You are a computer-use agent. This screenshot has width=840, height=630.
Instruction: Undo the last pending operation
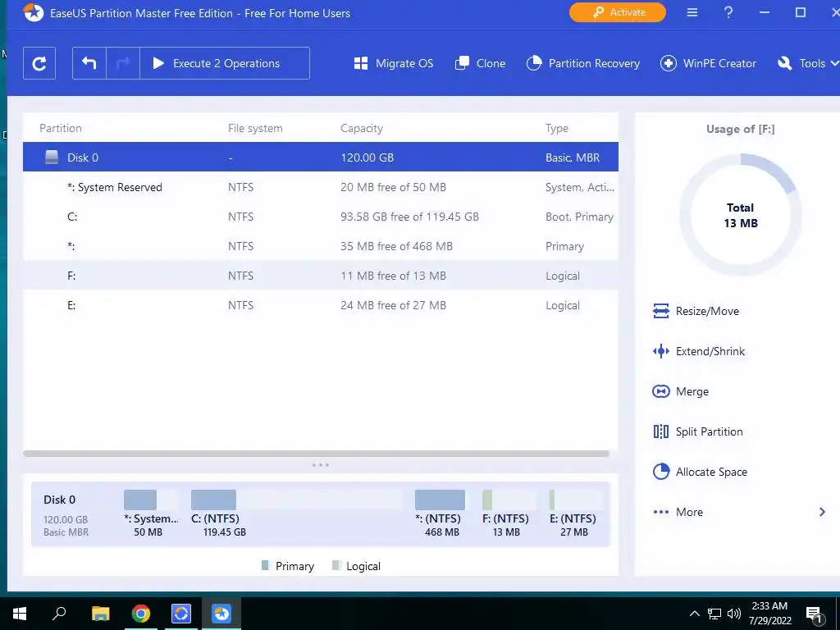pyautogui.click(x=89, y=63)
